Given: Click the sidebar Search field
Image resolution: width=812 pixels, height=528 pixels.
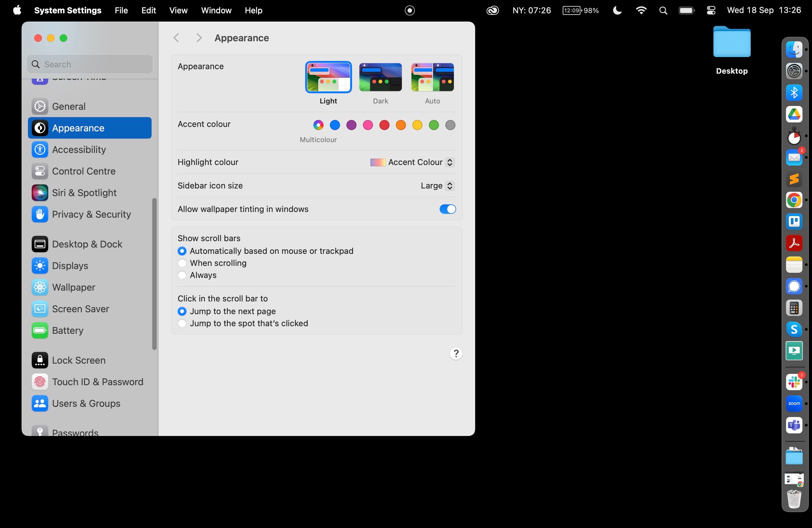Looking at the screenshot, I should (x=90, y=64).
